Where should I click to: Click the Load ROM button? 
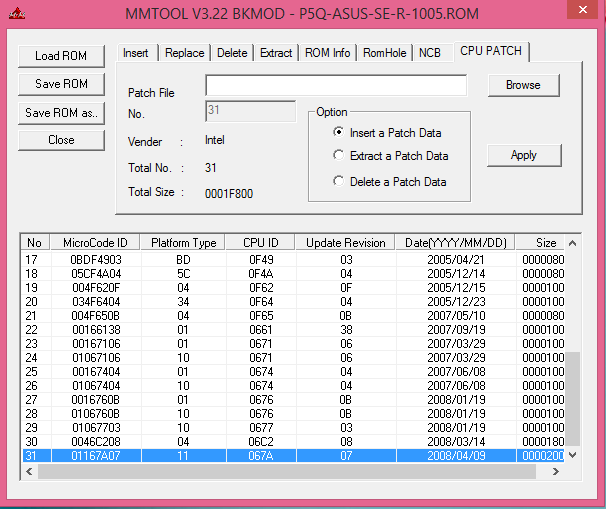(x=61, y=56)
